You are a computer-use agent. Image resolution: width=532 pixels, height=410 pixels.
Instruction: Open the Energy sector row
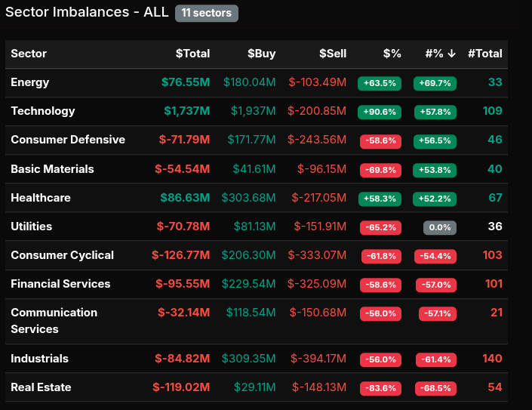[x=30, y=82]
